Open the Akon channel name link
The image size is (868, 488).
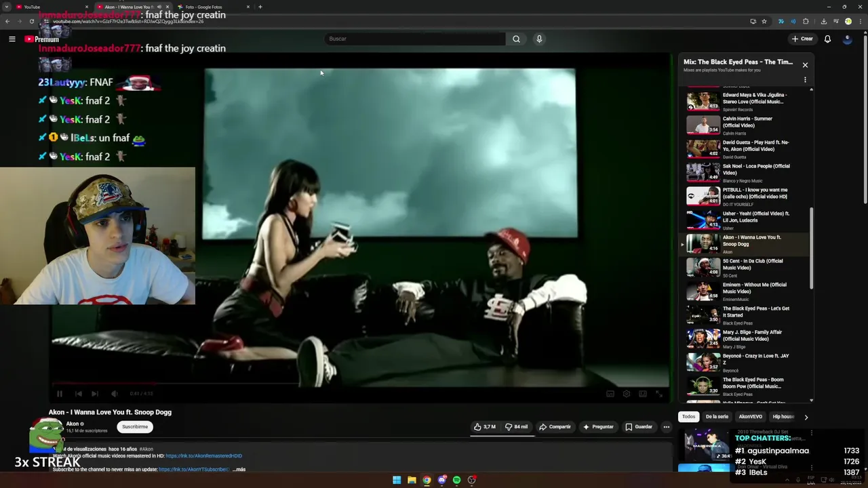(73, 424)
